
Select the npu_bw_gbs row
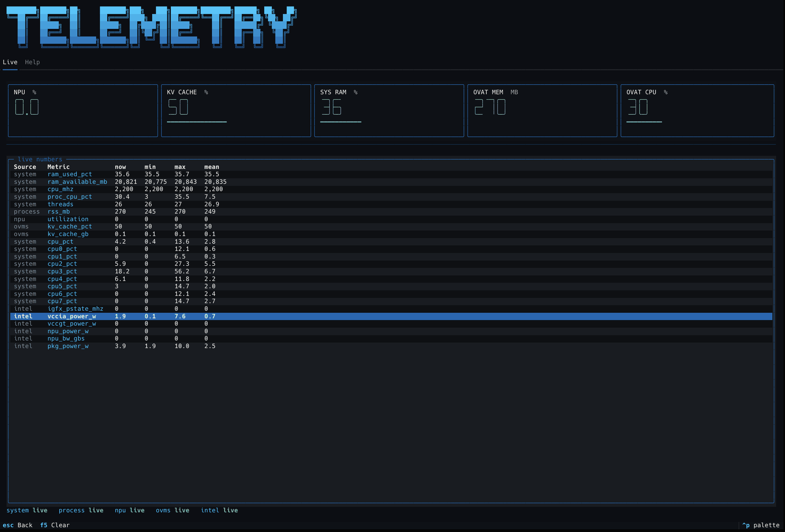[391, 339]
